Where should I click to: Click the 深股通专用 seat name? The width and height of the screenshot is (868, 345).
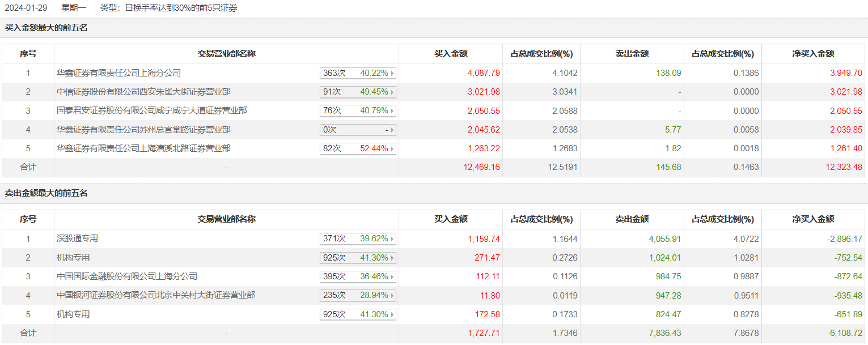click(x=77, y=238)
